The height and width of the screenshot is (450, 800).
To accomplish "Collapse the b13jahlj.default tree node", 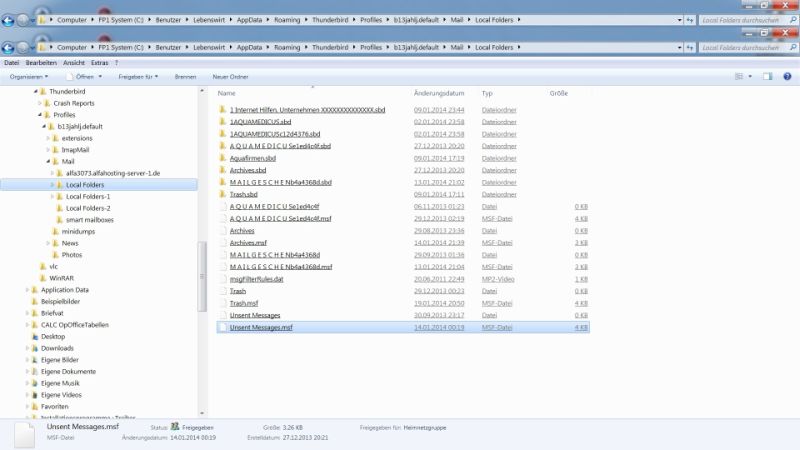I will coord(44,127).
